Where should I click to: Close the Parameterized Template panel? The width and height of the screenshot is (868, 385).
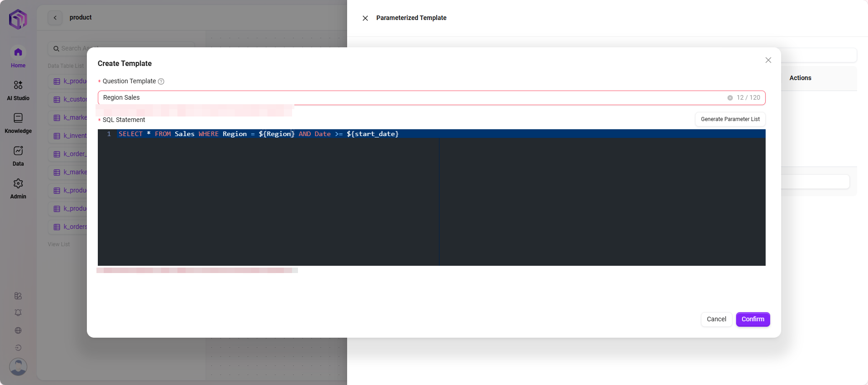point(365,18)
